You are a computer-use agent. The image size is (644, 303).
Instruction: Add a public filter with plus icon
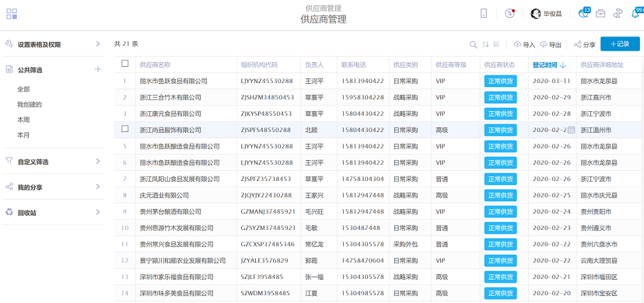tap(98, 69)
